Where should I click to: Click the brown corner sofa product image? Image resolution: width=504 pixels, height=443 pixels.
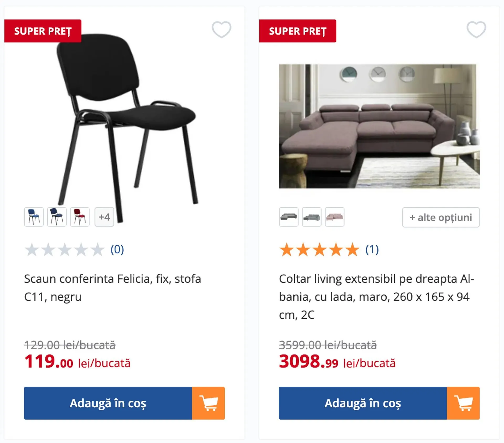coord(379,126)
